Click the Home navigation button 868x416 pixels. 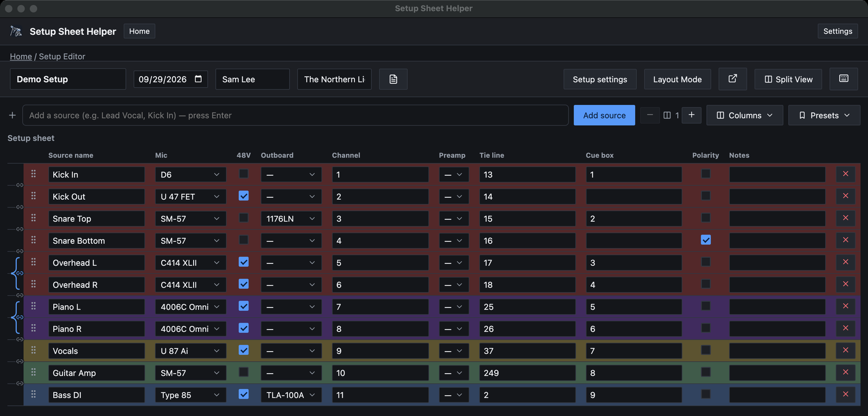(139, 31)
